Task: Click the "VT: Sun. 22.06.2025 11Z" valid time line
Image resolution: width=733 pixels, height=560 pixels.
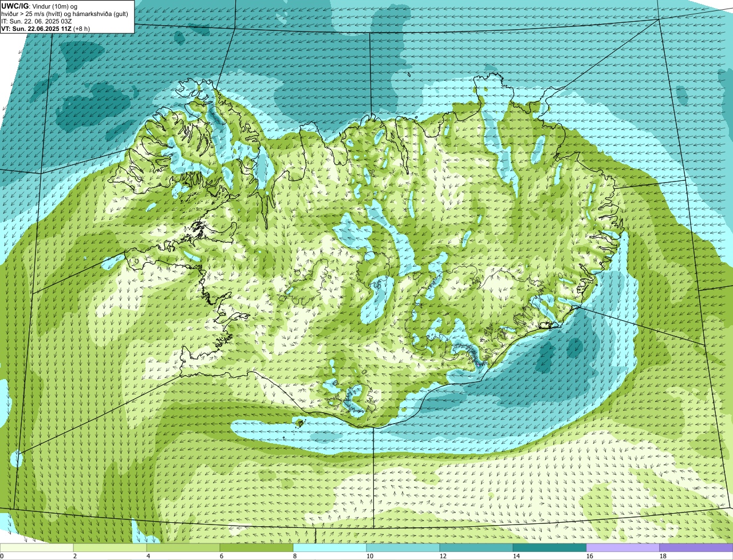Action: [46, 29]
